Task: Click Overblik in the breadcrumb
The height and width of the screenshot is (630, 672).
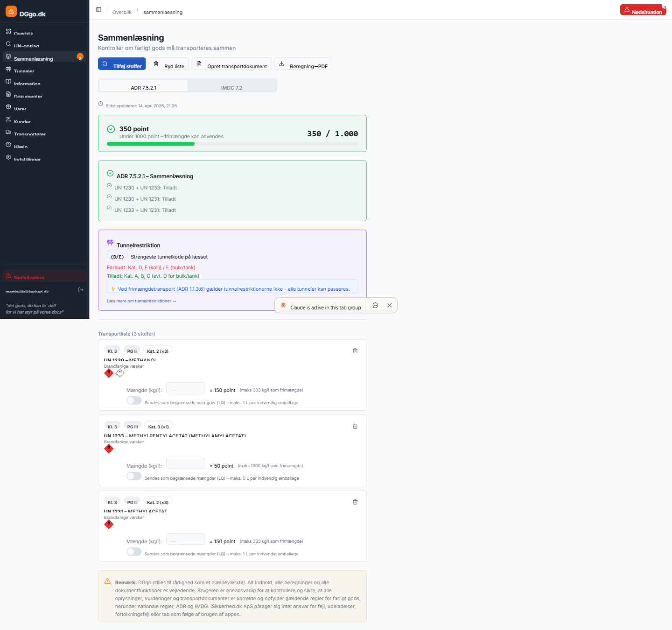Action: coord(122,12)
